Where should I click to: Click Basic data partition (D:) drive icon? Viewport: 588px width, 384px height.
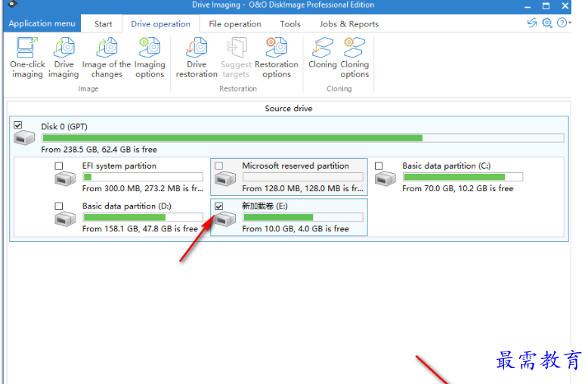65,219
